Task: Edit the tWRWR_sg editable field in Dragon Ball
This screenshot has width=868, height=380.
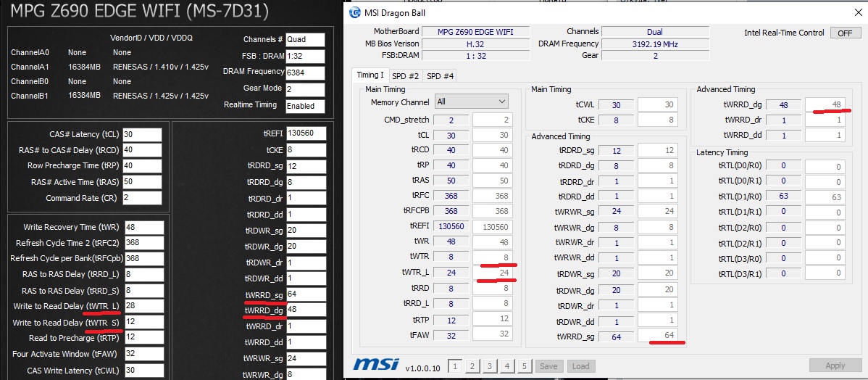Action: 658,211
